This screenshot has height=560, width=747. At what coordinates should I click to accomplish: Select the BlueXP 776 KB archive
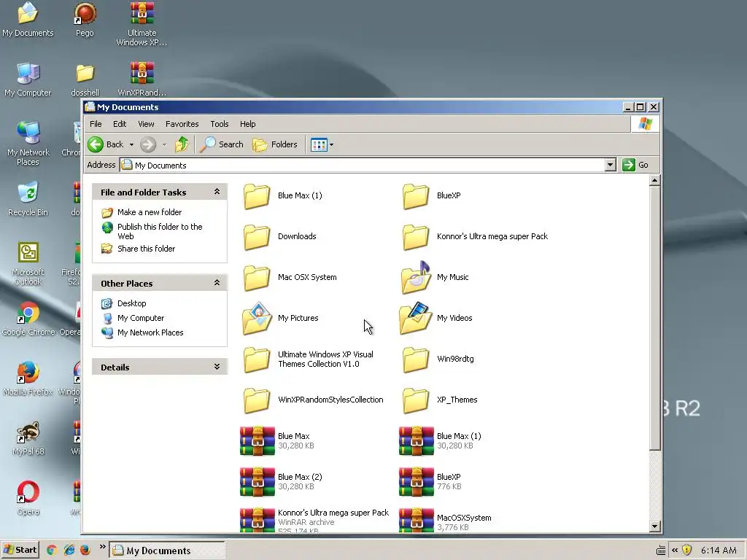pos(416,482)
